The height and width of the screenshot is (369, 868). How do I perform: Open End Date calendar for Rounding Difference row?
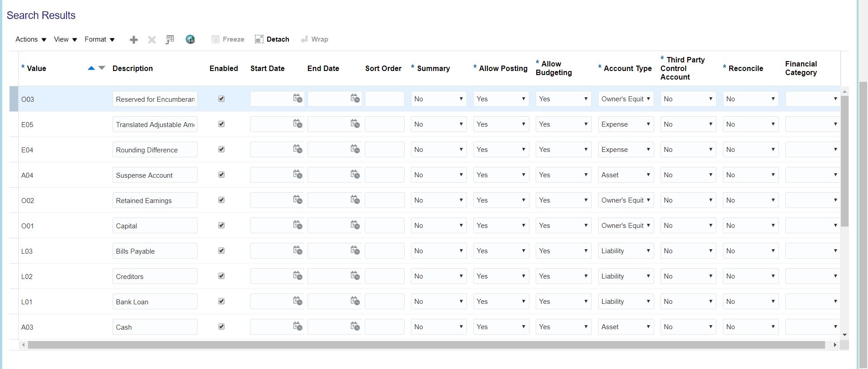[x=355, y=149]
